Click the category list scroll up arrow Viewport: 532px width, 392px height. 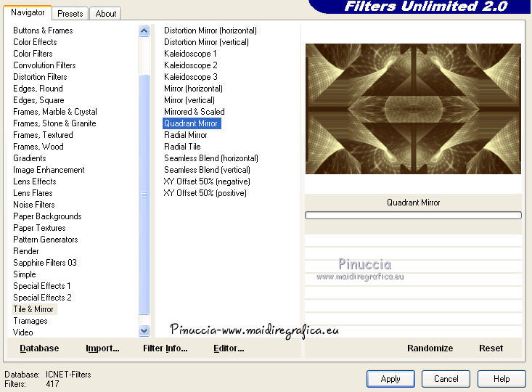coord(144,31)
